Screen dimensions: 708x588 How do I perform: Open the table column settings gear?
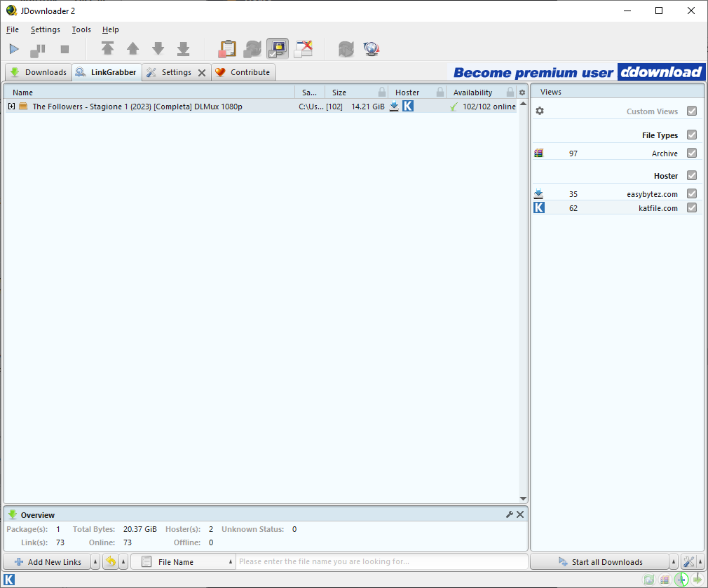[x=522, y=93]
